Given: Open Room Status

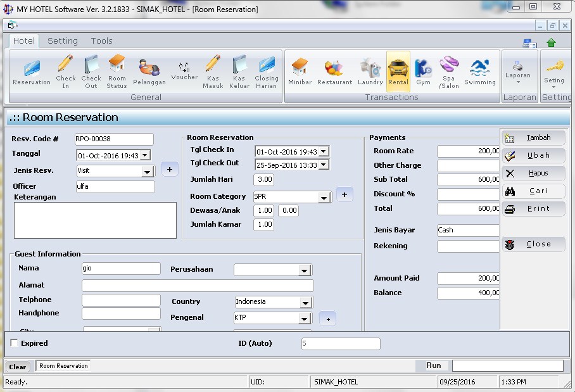Looking at the screenshot, I should click(x=116, y=70).
